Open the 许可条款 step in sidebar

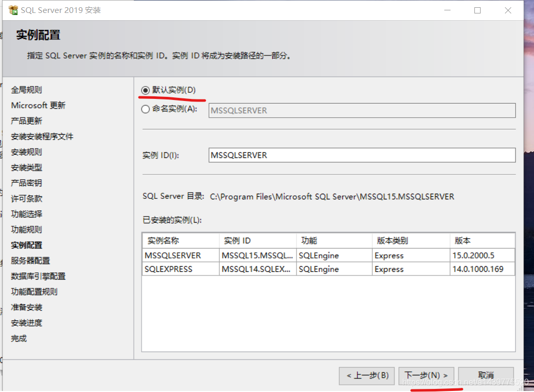(26, 199)
